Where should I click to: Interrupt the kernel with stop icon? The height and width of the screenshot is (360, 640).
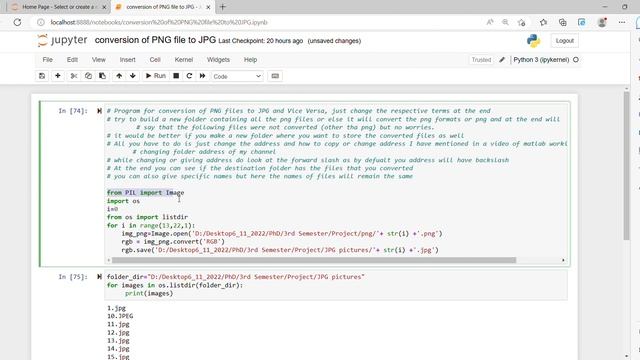pos(176,76)
